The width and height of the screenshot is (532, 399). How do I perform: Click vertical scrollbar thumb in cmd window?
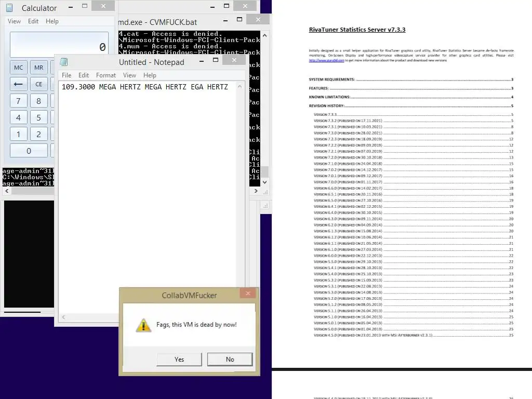(x=264, y=171)
